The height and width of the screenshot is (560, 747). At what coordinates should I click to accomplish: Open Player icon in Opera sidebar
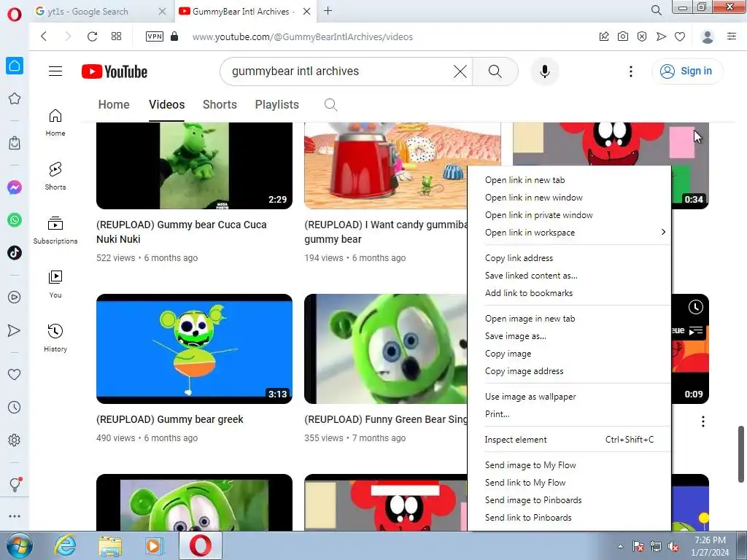[15, 297]
